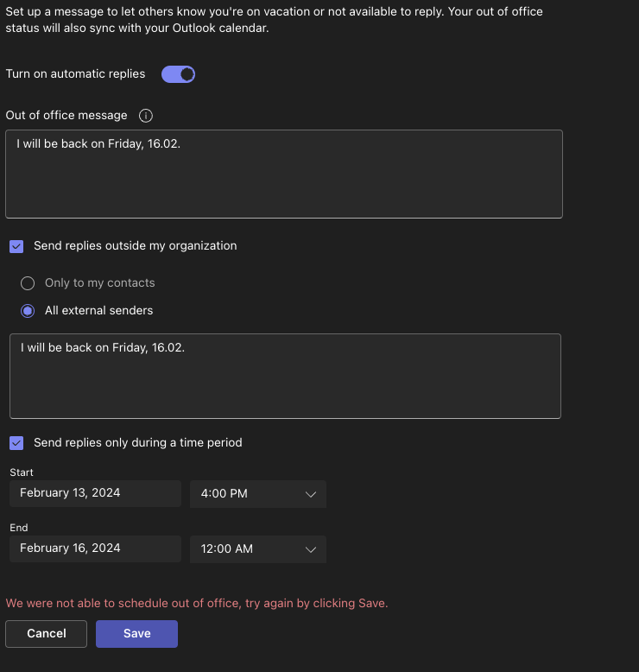Open the End date picker February 16, 2024
639x672 pixels.
[x=95, y=548]
